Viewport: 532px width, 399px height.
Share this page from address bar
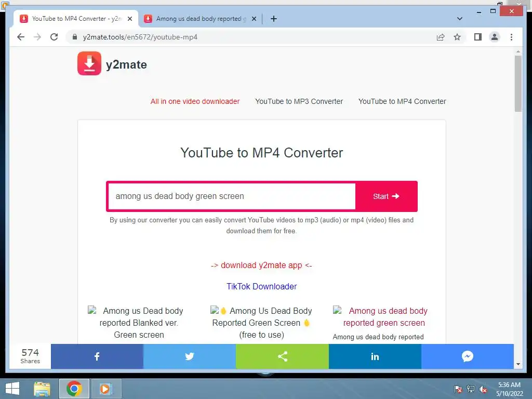[x=441, y=37]
